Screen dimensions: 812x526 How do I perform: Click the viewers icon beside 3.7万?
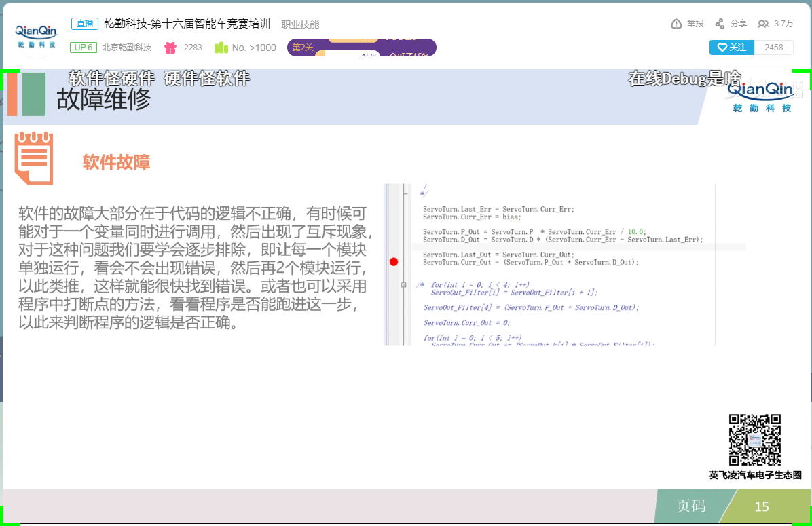tap(763, 24)
